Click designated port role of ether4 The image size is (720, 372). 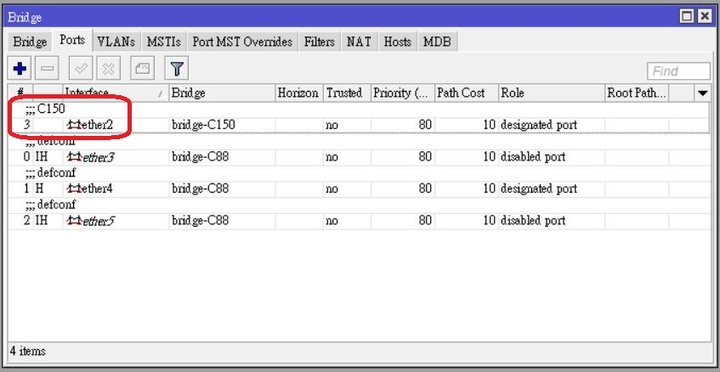[x=539, y=189]
